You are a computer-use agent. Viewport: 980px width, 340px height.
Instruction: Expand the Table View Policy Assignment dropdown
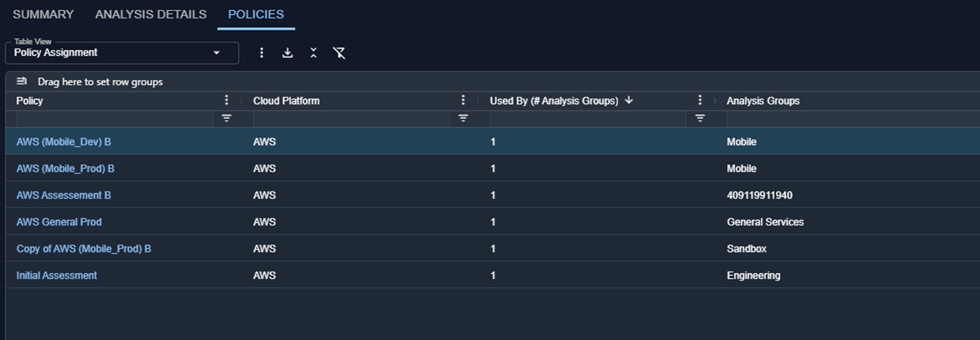pyautogui.click(x=122, y=53)
